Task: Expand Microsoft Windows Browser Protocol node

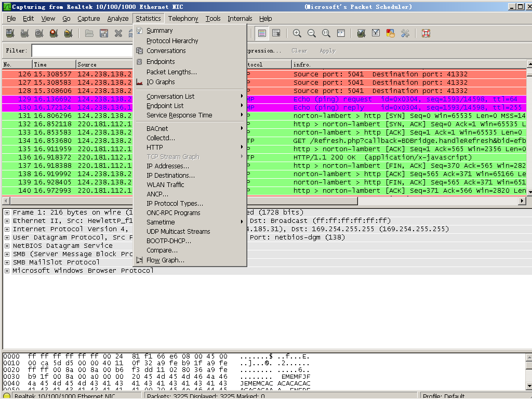Action: click(x=7, y=271)
